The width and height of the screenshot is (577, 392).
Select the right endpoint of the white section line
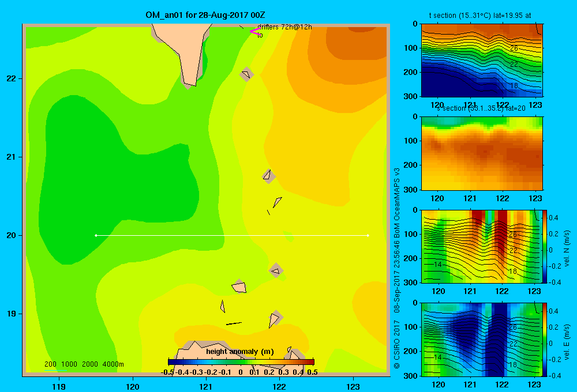click(x=368, y=235)
